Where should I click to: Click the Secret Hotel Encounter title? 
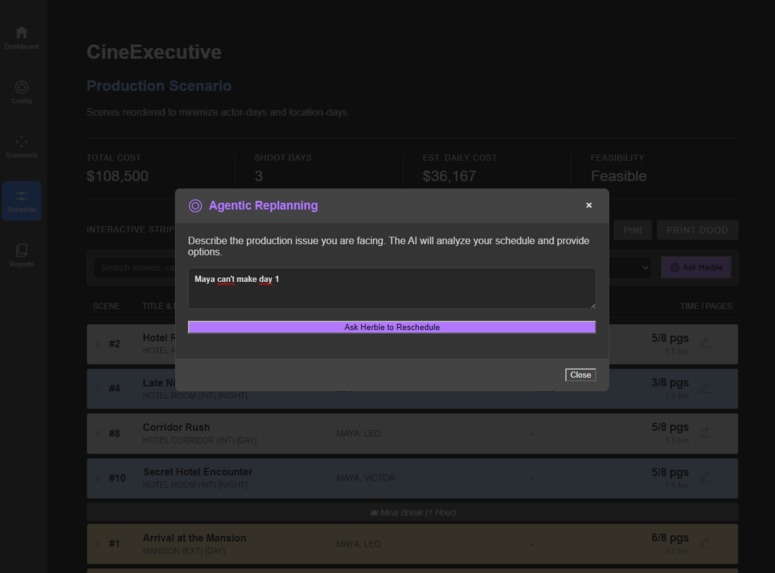pos(197,472)
